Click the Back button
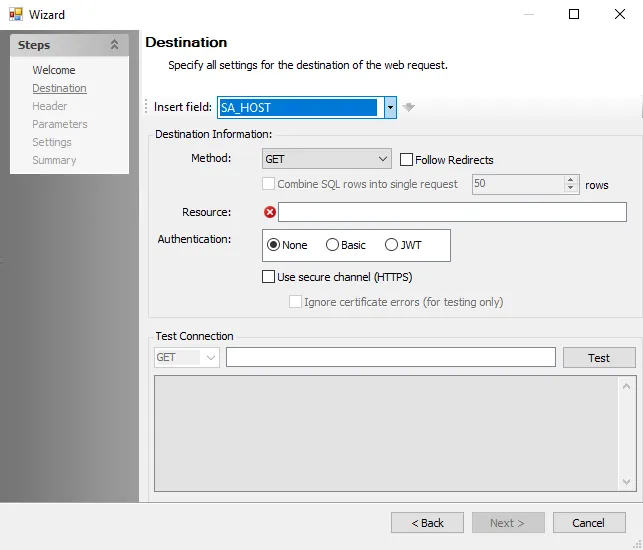This screenshot has width=643, height=550. 427,523
